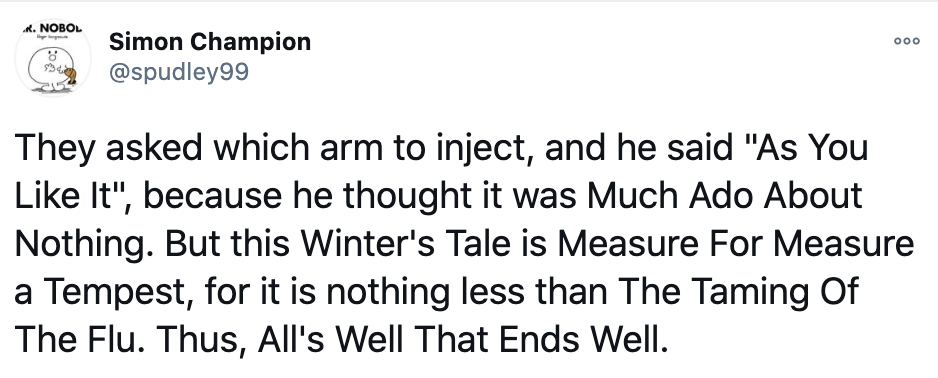Click the word "because" in the tweet
Image resolution: width=938 pixels, height=378 pixels.
pos(214,196)
